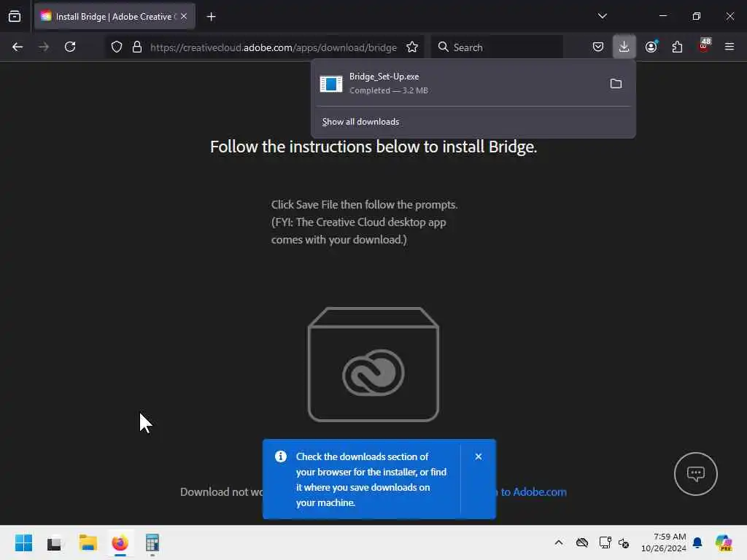Launch Copilot preview from taskbar
Screen dimensions: 747x560
pos(724,542)
